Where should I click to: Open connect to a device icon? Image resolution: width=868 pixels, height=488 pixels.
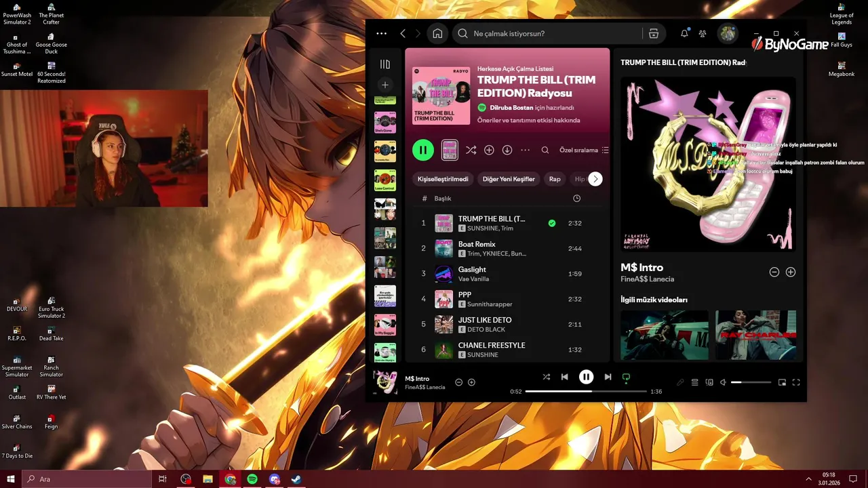tap(709, 382)
